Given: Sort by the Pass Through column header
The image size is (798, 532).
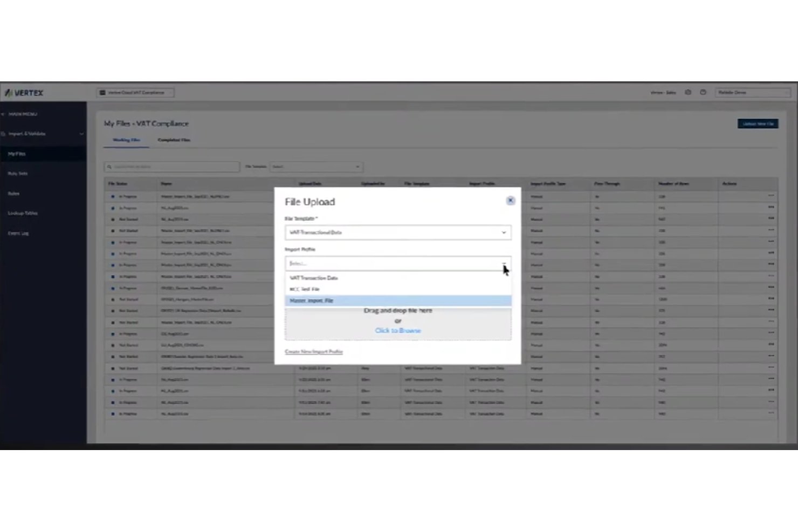Looking at the screenshot, I should click(607, 184).
